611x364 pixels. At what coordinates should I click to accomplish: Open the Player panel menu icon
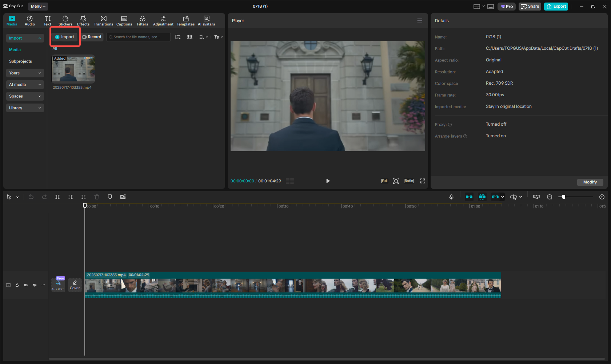pos(420,21)
